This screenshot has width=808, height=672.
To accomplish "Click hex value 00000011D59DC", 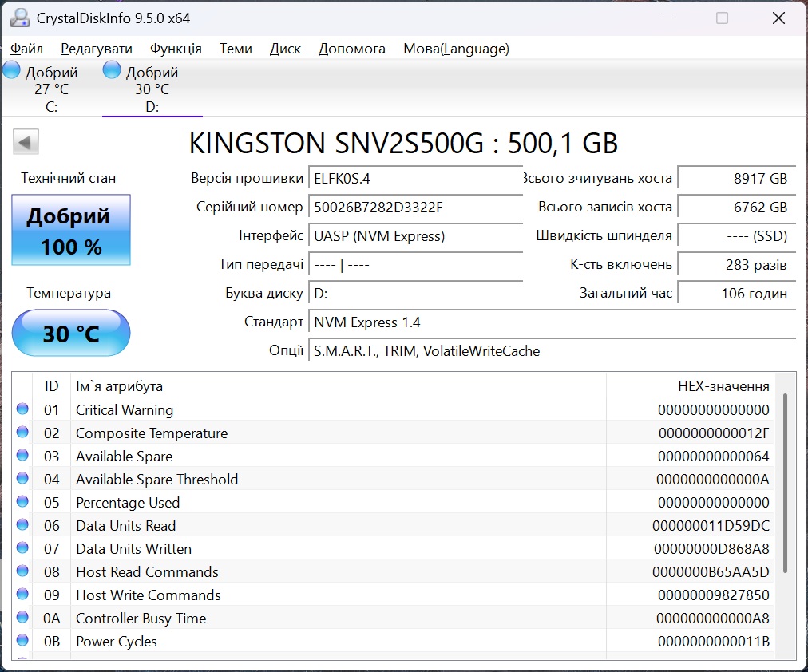I will (x=711, y=526).
